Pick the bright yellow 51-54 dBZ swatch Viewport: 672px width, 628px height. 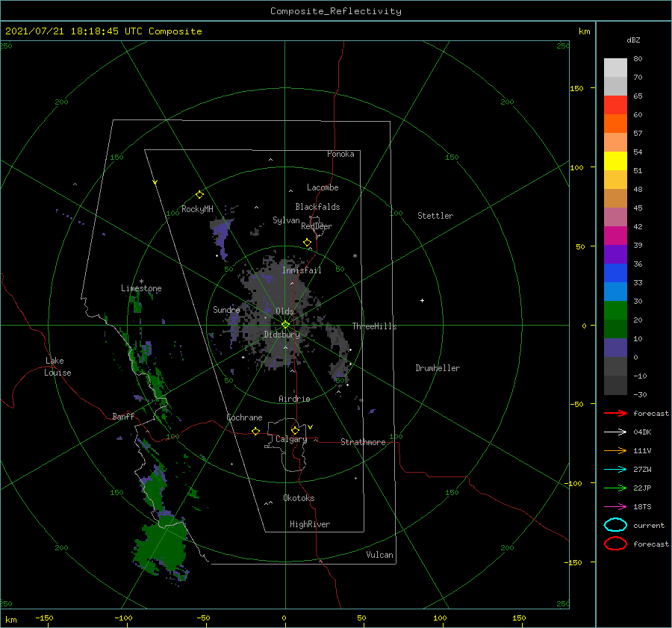click(x=615, y=161)
